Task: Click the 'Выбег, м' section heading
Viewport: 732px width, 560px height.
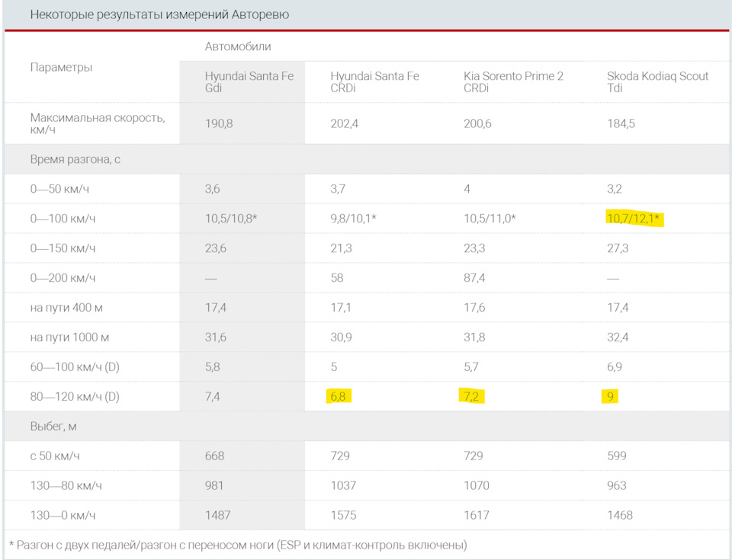Action: pyautogui.click(x=53, y=427)
